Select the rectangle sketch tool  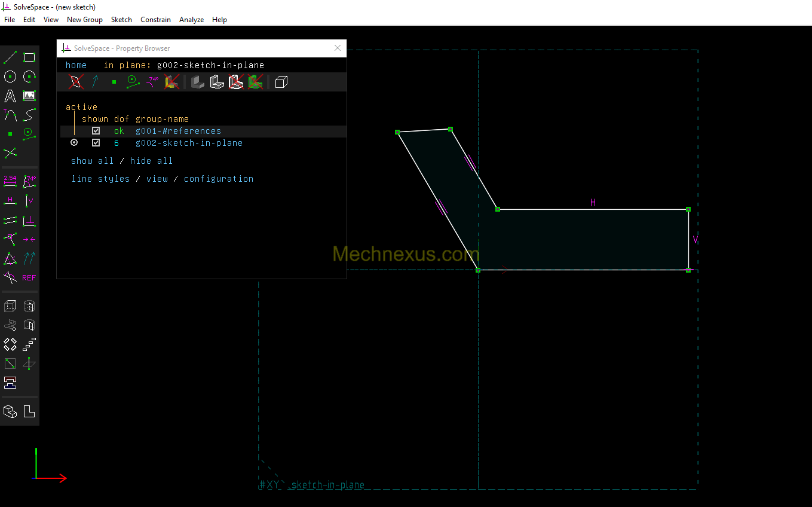tap(29, 57)
